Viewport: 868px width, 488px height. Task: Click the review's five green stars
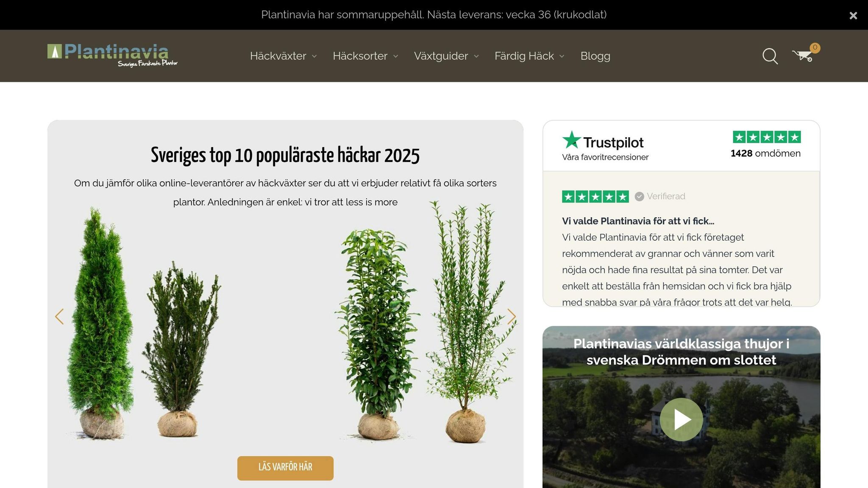[x=595, y=197]
